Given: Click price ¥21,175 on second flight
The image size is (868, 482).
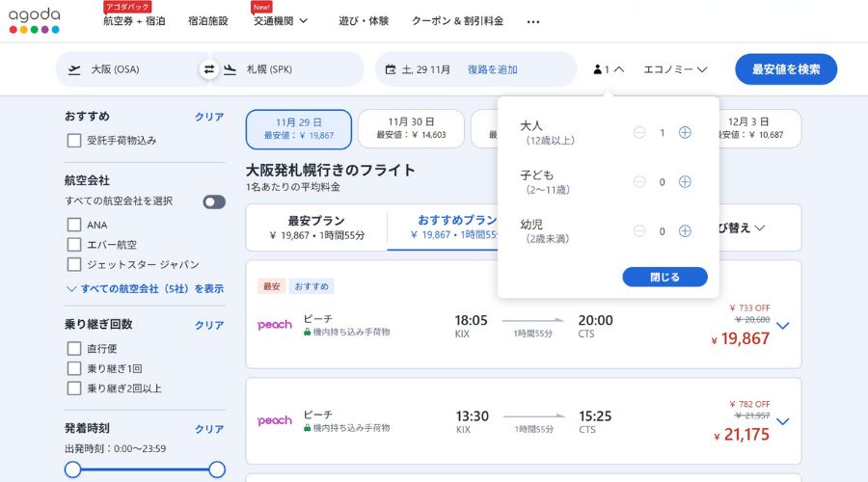Looking at the screenshot, I should [742, 435].
